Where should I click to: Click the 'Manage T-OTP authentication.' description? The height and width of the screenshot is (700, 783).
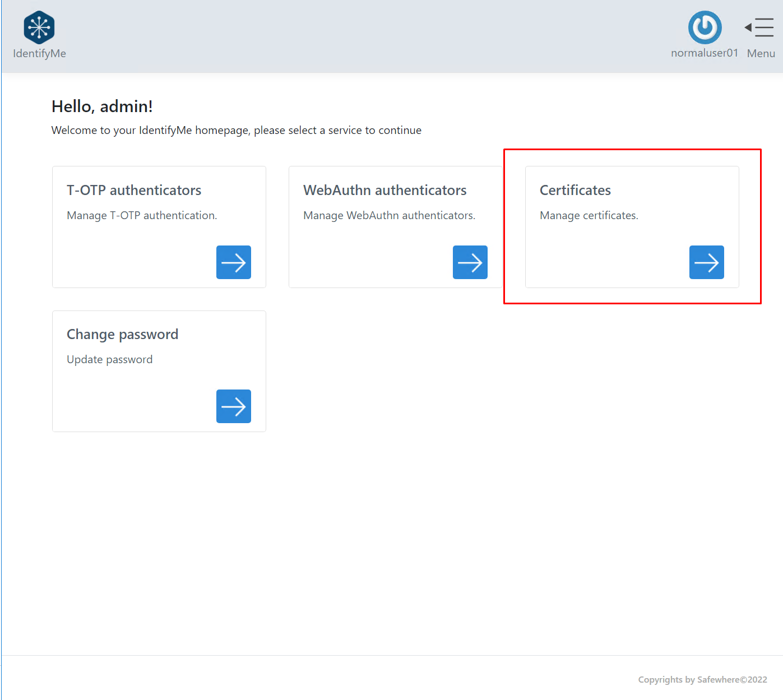[142, 216]
